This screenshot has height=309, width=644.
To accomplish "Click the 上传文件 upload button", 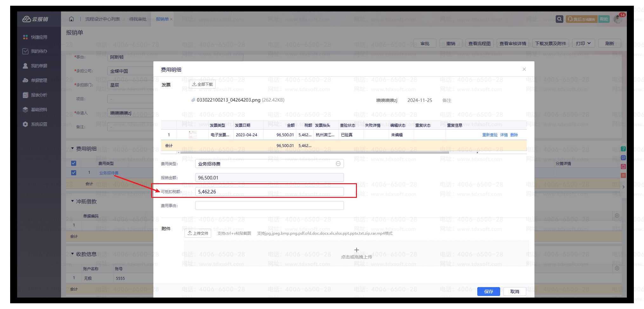I will (198, 233).
